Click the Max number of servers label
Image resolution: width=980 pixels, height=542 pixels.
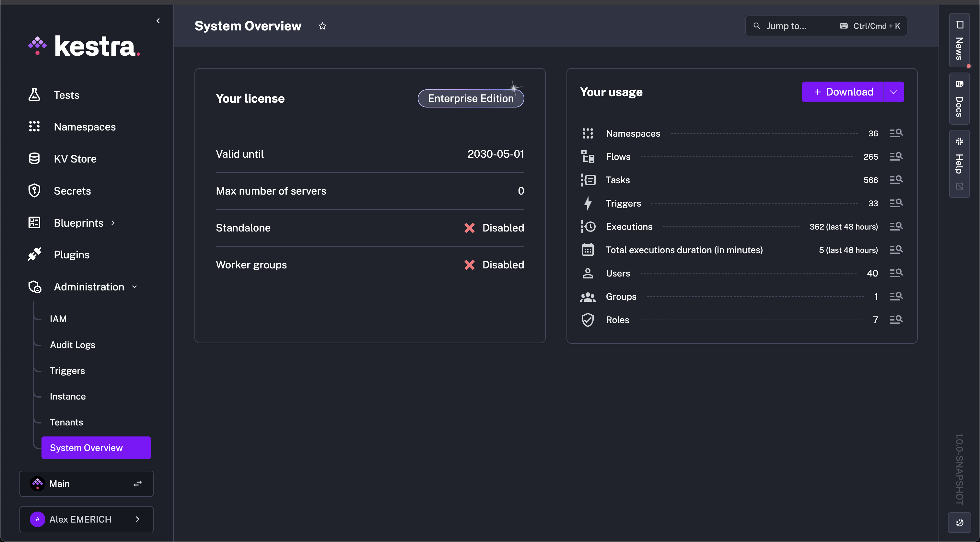(x=271, y=191)
